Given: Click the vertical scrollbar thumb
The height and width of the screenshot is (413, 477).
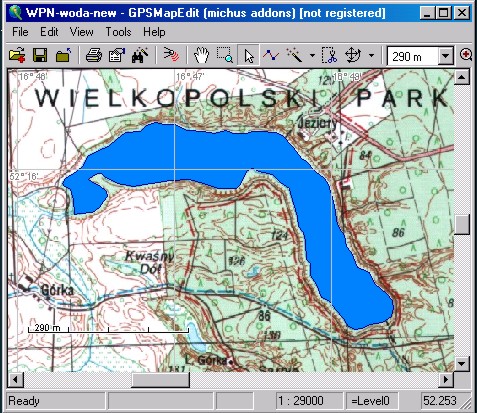Looking at the screenshot, I should (x=462, y=225).
